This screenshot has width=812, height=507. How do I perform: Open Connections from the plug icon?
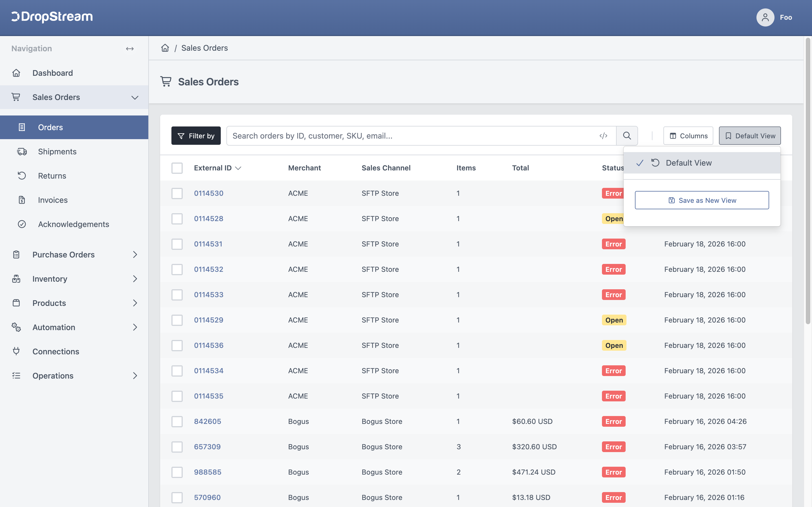16,352
